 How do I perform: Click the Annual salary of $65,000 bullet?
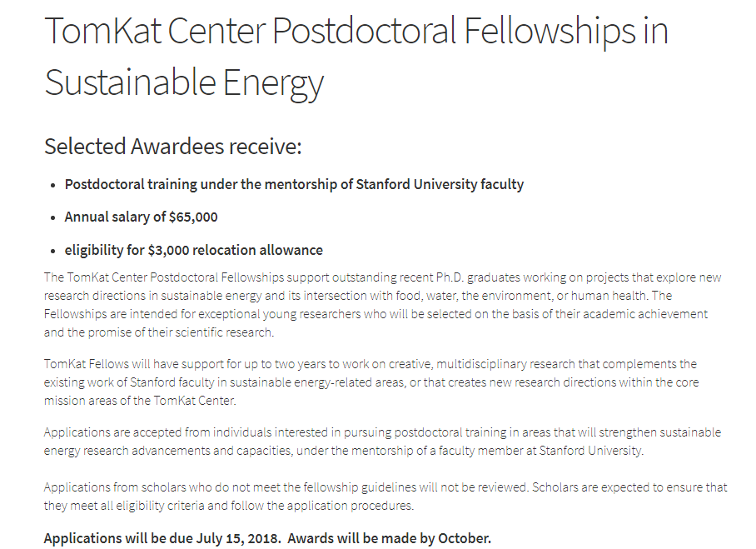(141, 217)
